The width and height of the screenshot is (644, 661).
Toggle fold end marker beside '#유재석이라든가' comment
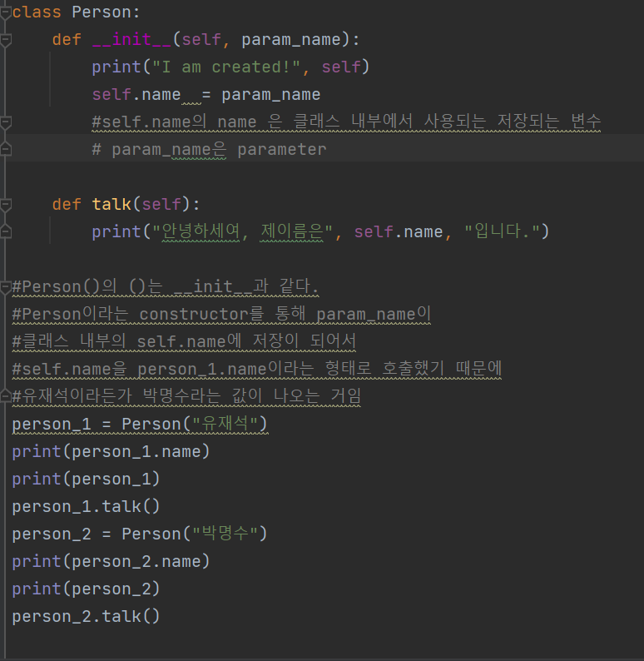coord(6,395)
